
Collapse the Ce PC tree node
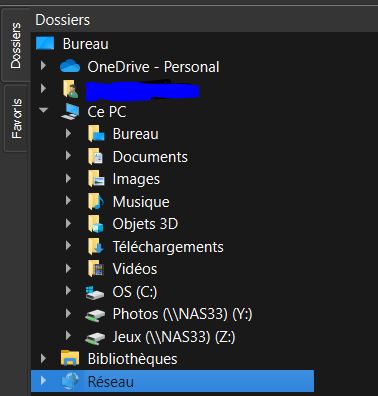[x=43, y=110]
